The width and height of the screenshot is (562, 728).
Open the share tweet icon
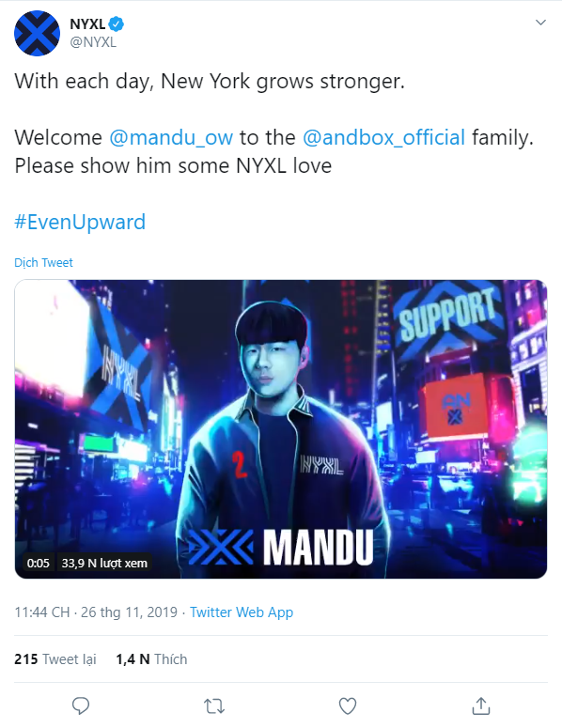(x=481, y=705)
